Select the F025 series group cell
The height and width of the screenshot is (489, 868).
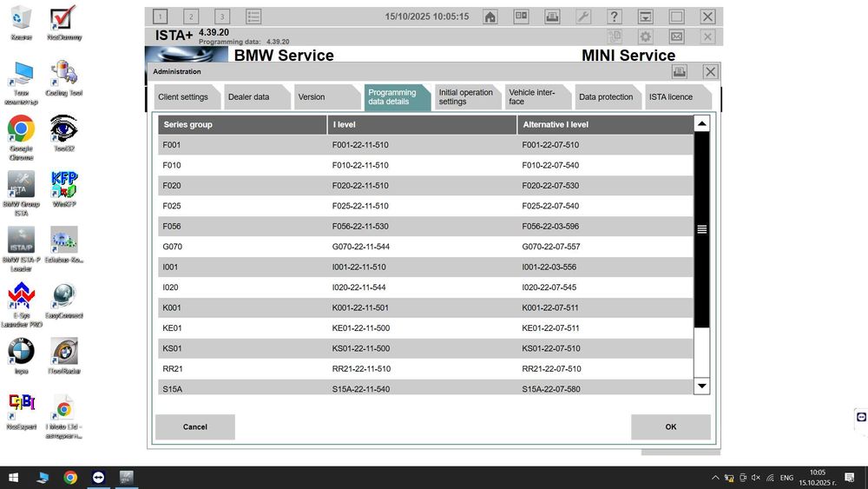(172, 206)
